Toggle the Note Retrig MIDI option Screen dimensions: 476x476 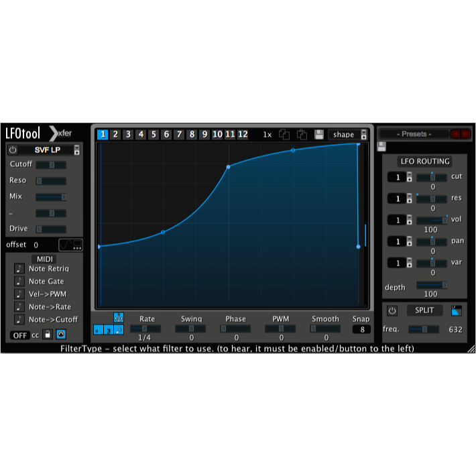click(x=19, y=269)
